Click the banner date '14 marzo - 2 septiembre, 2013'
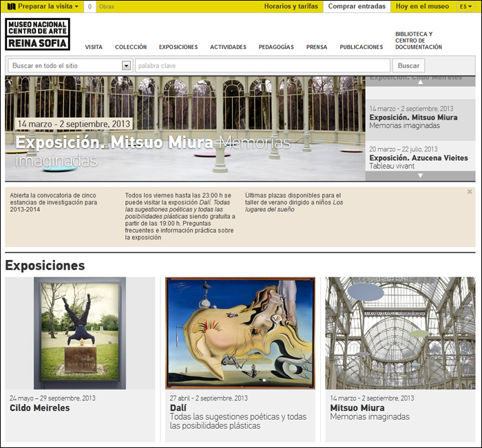 point(74,124)
